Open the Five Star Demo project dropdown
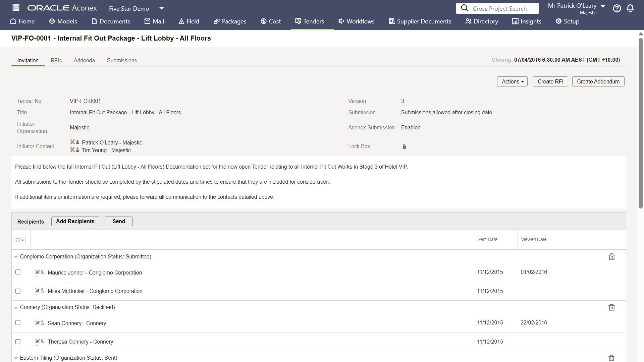This screenshot has width=644, height=362. tap(162, 8)
